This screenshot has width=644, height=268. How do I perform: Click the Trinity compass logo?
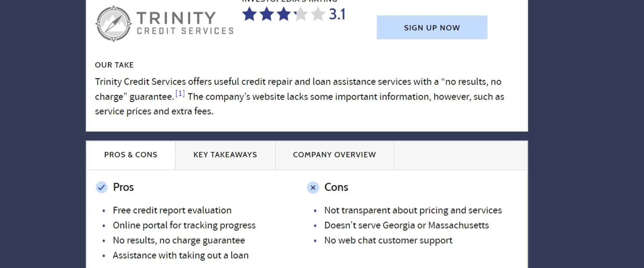(x=113, y=23)
